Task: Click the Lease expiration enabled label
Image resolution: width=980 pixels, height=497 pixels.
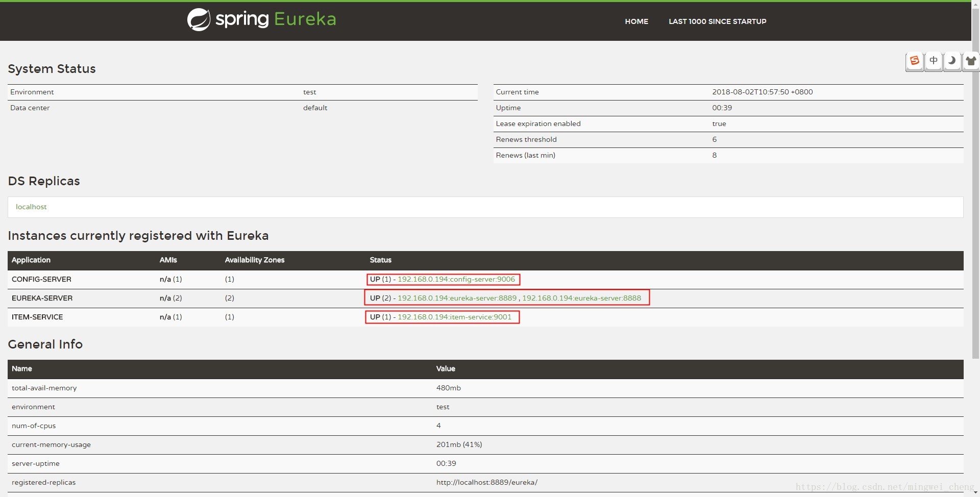Action: coord(538,123)
